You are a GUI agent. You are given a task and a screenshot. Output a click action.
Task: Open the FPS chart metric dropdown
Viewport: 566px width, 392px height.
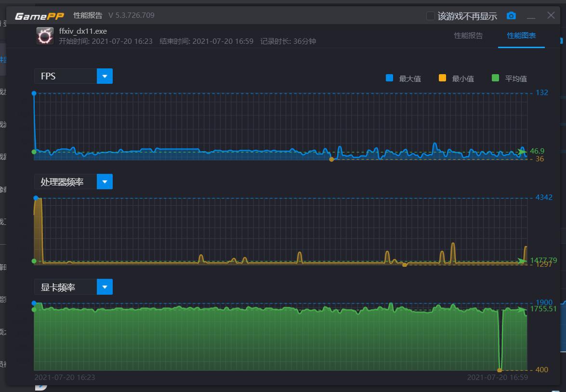click(105, 76)
